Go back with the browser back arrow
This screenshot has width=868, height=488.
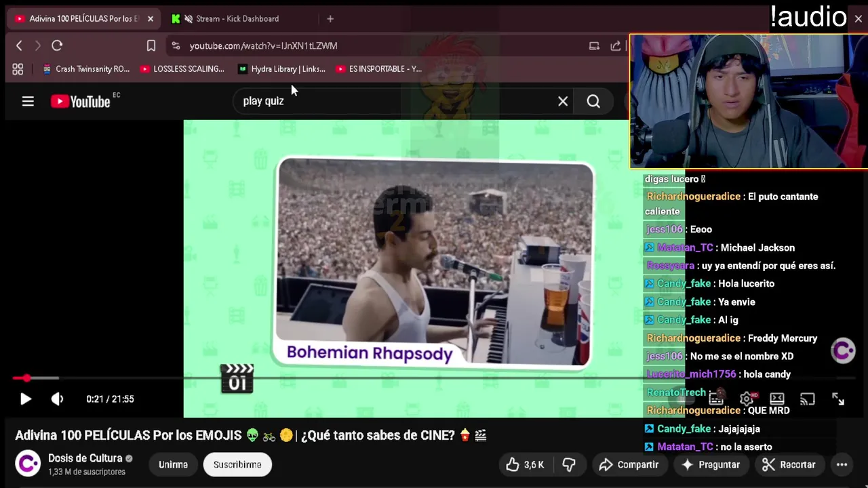coord(19,45)
